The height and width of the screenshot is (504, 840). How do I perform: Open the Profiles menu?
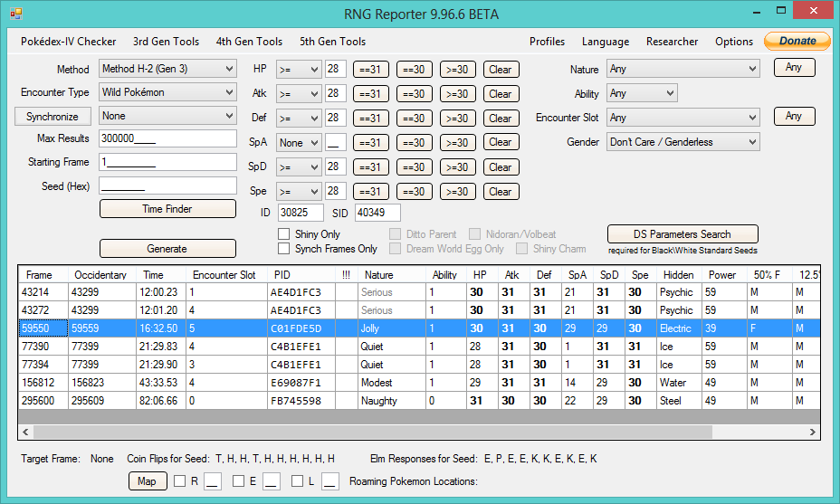point(547,42)
